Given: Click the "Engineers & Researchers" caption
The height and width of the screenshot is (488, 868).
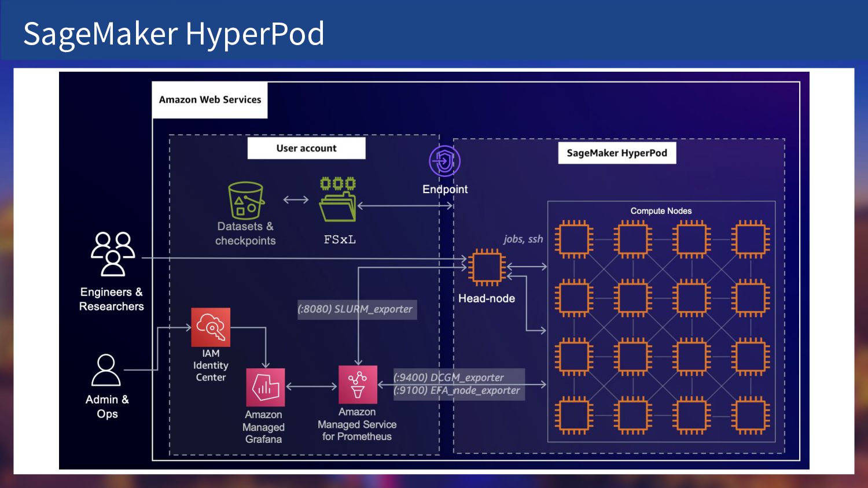Looking at the screenshot, I should click(x=112, y=299).
